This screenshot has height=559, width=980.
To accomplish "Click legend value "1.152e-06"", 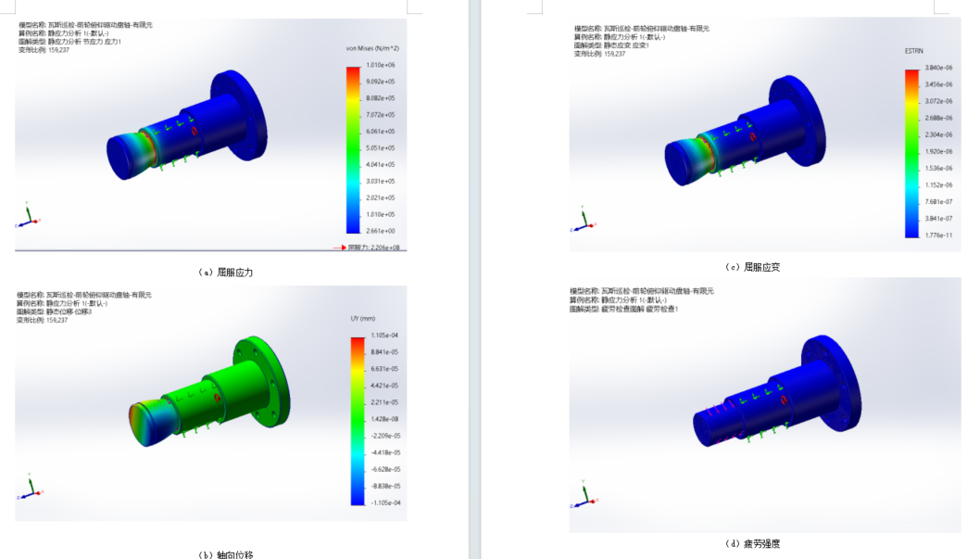I will click(938, 185).
